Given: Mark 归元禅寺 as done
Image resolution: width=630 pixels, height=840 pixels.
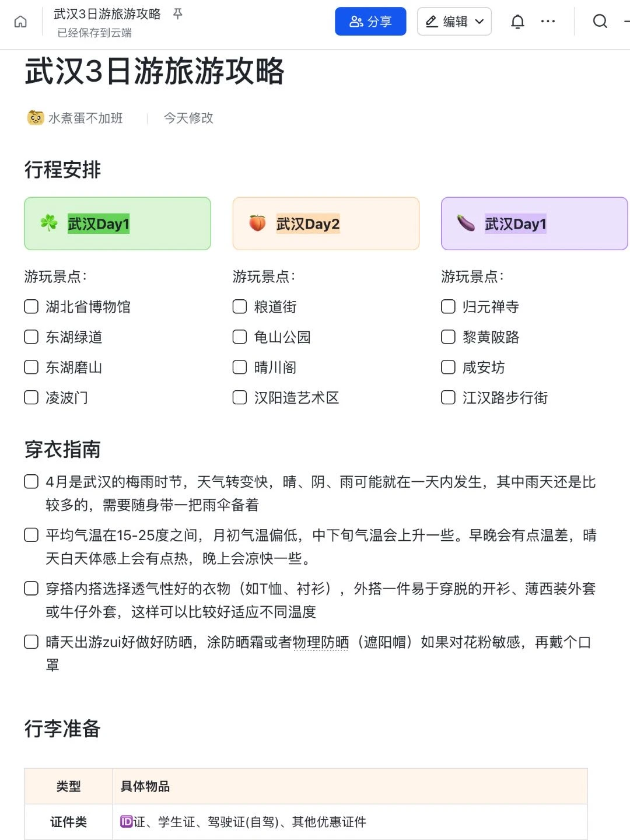Looking at the screenshot, I should (448, 307).
